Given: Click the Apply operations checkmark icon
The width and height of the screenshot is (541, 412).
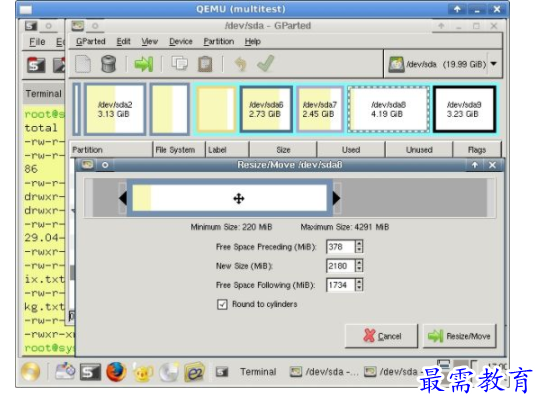Looking at the screenshot, I should (266, 63).
